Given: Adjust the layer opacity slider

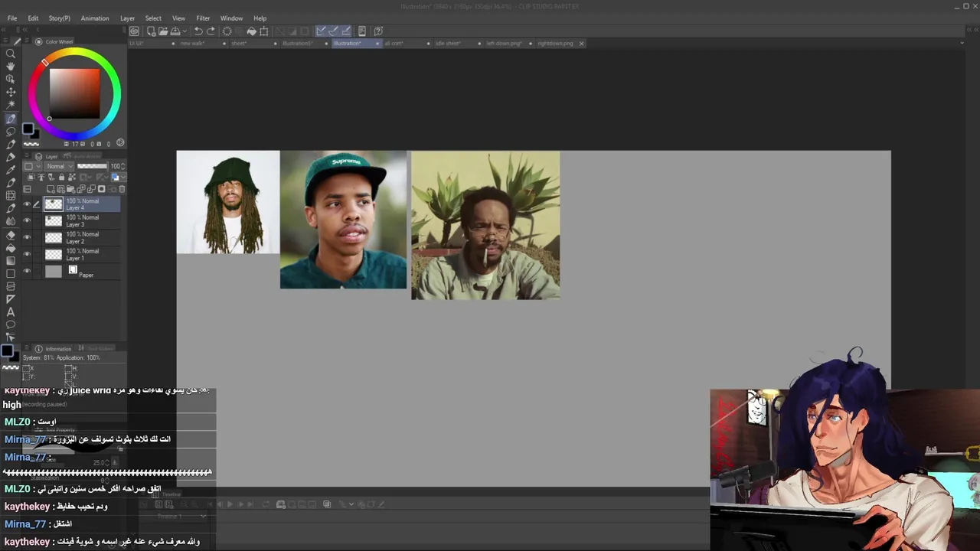Looking at the screenshot, I should click(93, 166).
